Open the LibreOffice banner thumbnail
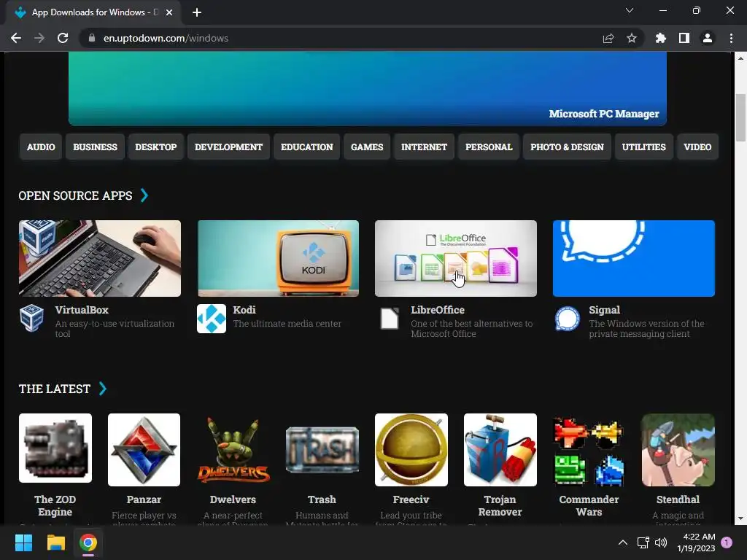The width and height of the screenshot is (747, 560). coord(456,258)
